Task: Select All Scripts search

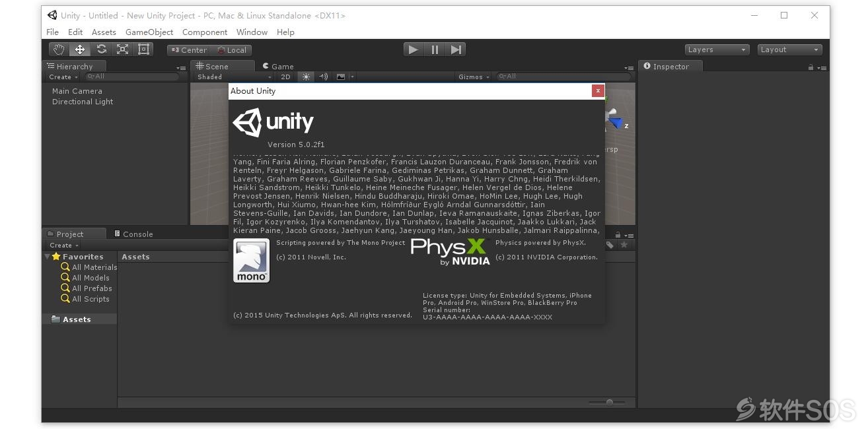Action: coord(85,299)
